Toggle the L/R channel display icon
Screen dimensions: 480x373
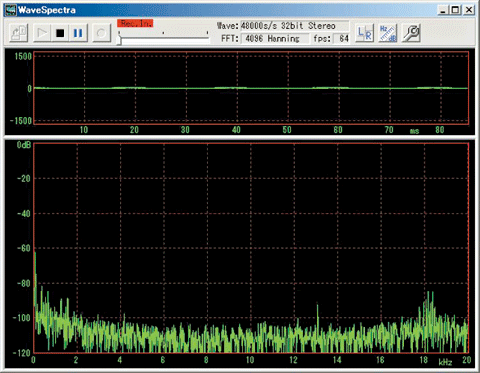click(364, 33)
